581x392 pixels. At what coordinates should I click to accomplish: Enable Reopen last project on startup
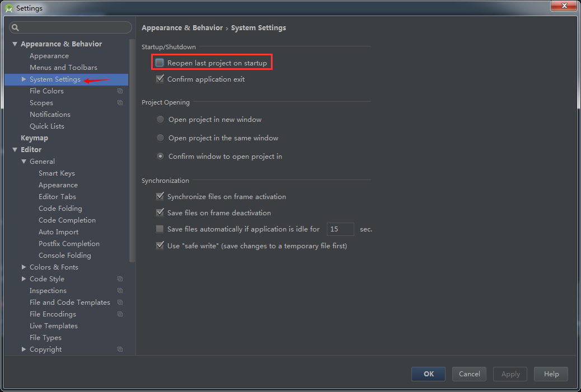160,63
